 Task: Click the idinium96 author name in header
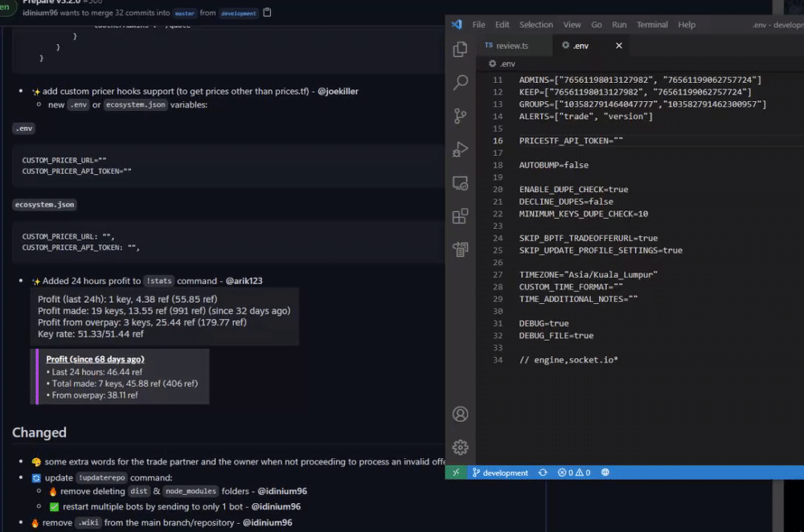pyautogui.click(x=40, y=13)
